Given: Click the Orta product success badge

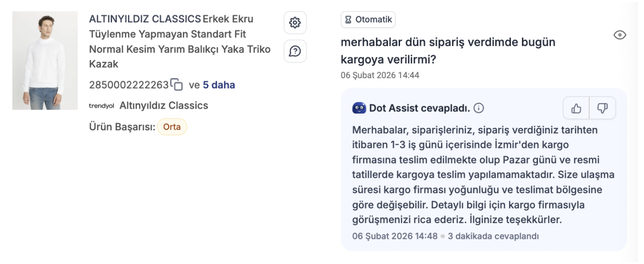Looking at the screenshot, I should (x=172, y=127).
